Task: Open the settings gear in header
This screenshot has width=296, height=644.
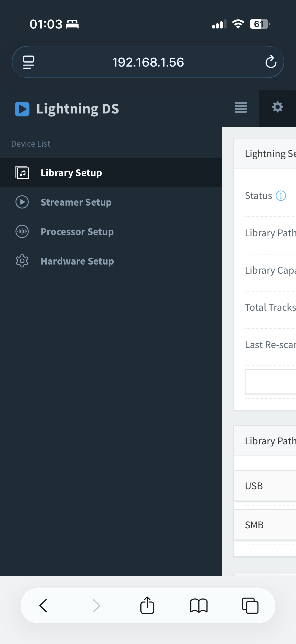Action: [277, 107]
